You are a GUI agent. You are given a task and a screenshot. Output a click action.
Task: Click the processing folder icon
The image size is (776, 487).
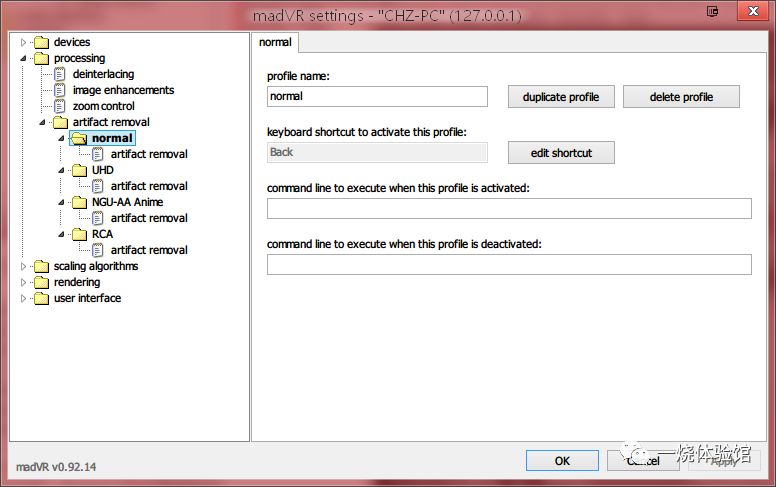pos(41,58)
